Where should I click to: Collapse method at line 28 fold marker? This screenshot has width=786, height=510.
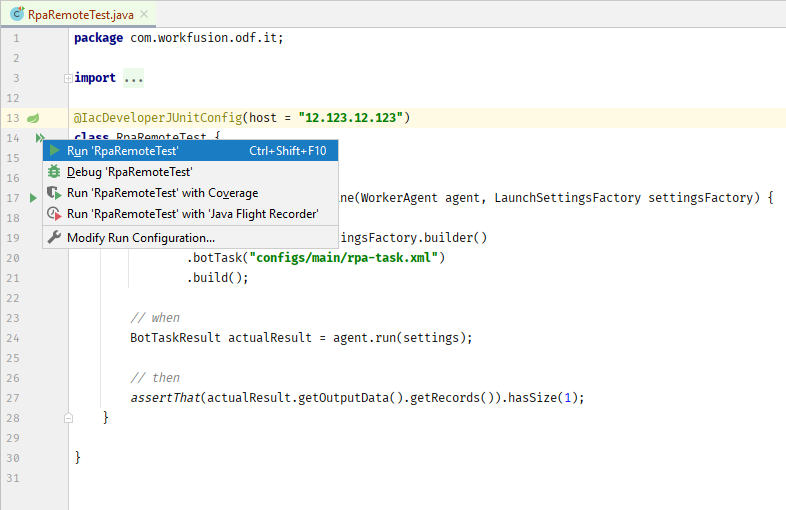[x=69, y=418]
